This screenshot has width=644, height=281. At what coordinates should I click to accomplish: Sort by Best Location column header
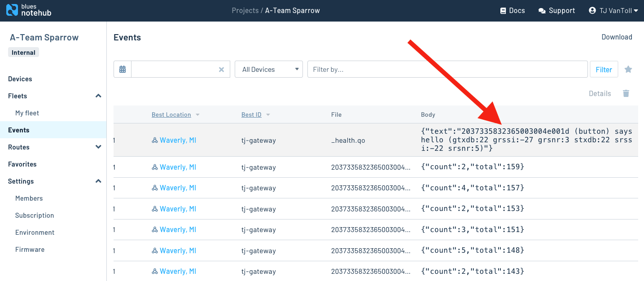click(x=171, y=115)
